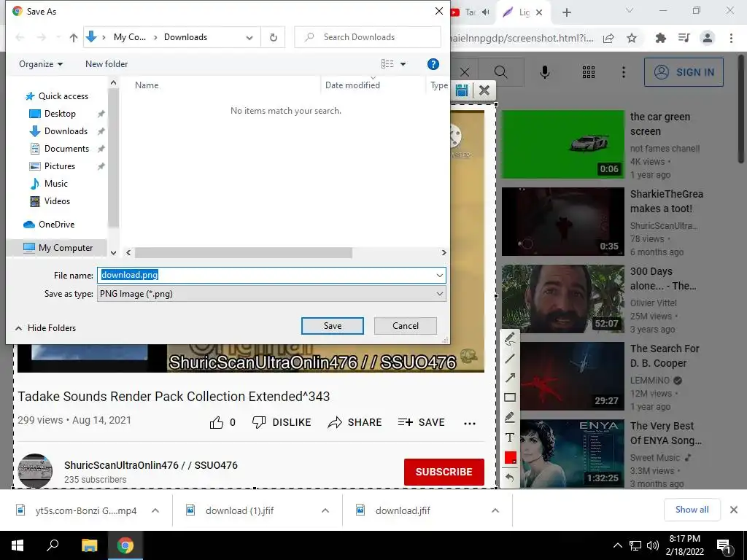Screen dimensions: 747x560
Task: Open Windows Start menu
Action: pos(18,545)
